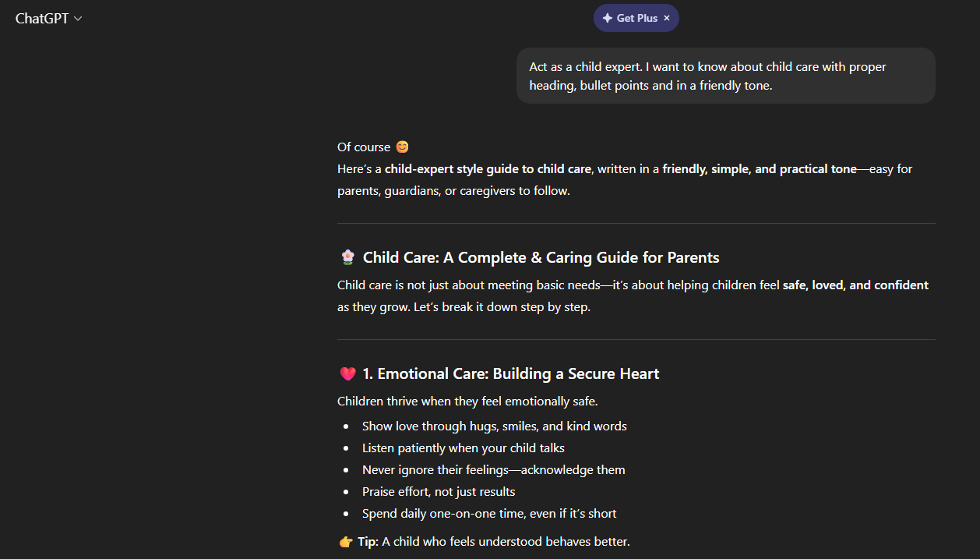The width and height of the screenshot is (980, 559).
Task: Expand the chevron next to the ChatGPT label
Action: pyautogui.click(x=77, y=18)
